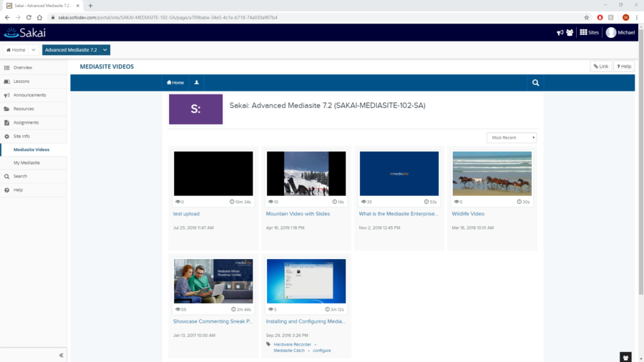Click the Hardware Recorder tag

pyautogui.click(x=293, y=344)
